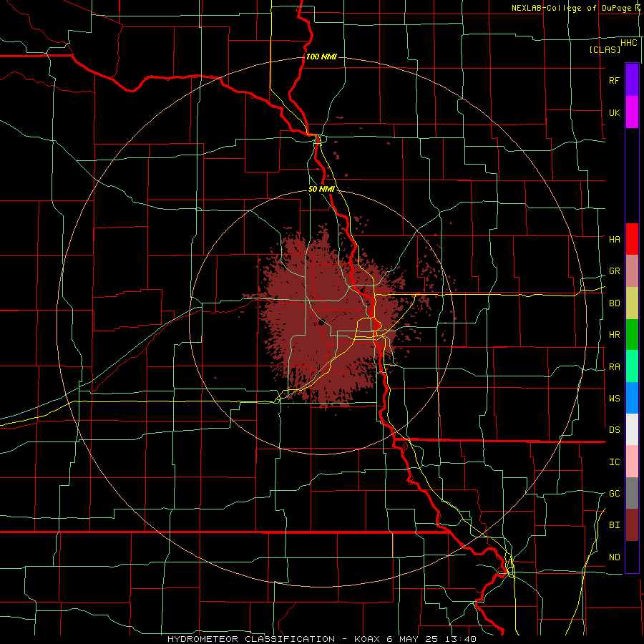Screen dimensions: 644x644
Task: Click the [CLAS] units label
Action: point(605,49)
